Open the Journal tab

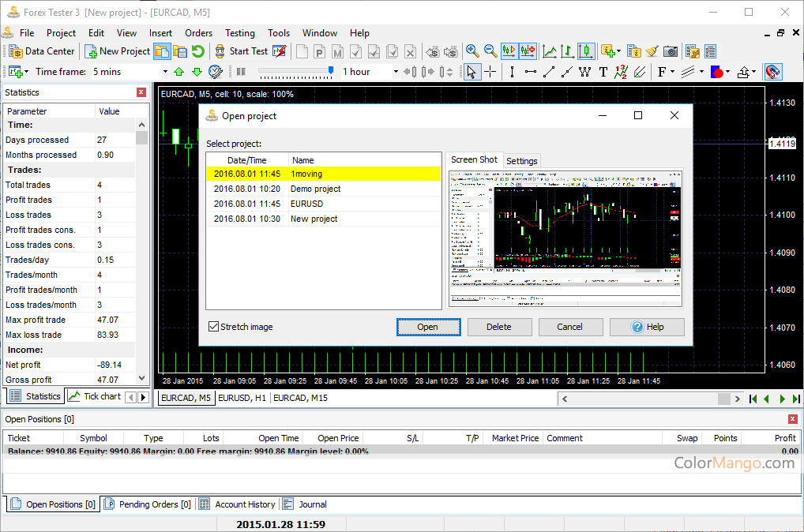tap(305, 504)
